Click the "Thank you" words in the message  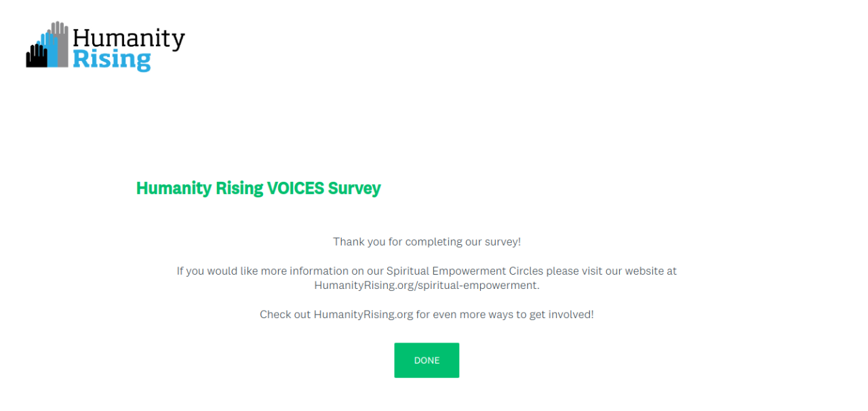(x=357, y=241)
